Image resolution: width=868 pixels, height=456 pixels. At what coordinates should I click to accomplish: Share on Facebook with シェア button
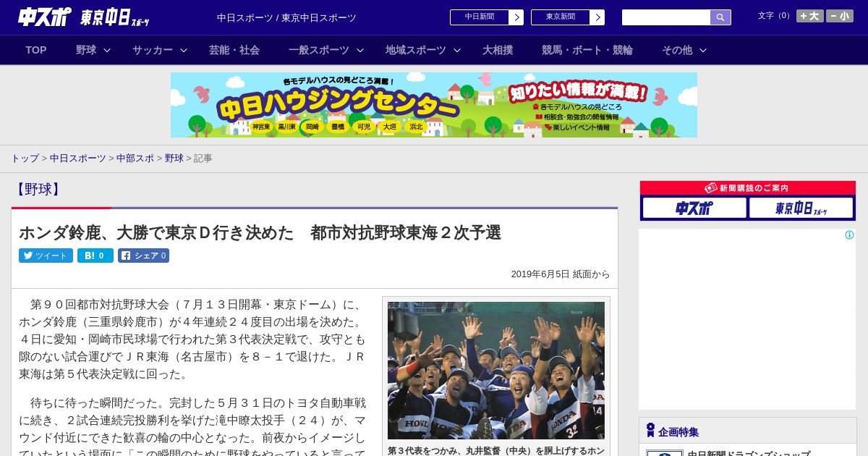coord(143,256)
